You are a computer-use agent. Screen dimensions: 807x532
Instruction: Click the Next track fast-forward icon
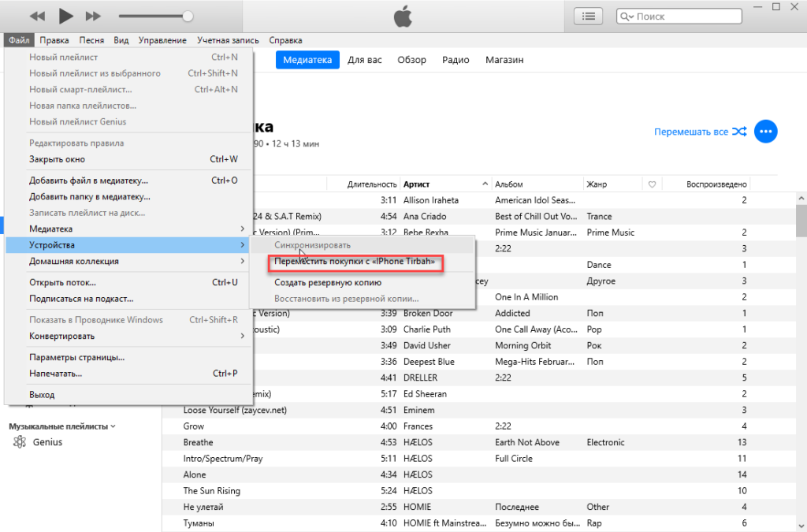pyautogui.click(x=93, y=16)
